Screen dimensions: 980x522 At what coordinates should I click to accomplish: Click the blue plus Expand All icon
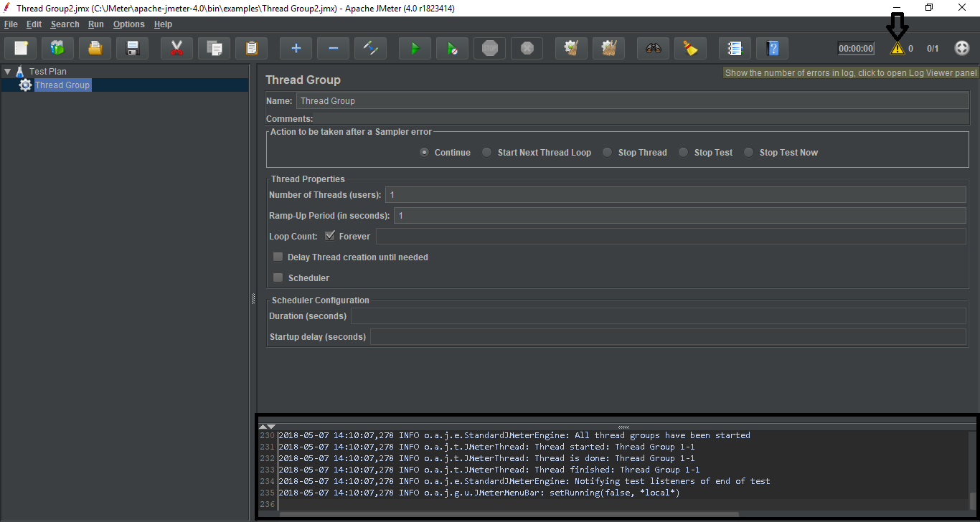[296, 49]
